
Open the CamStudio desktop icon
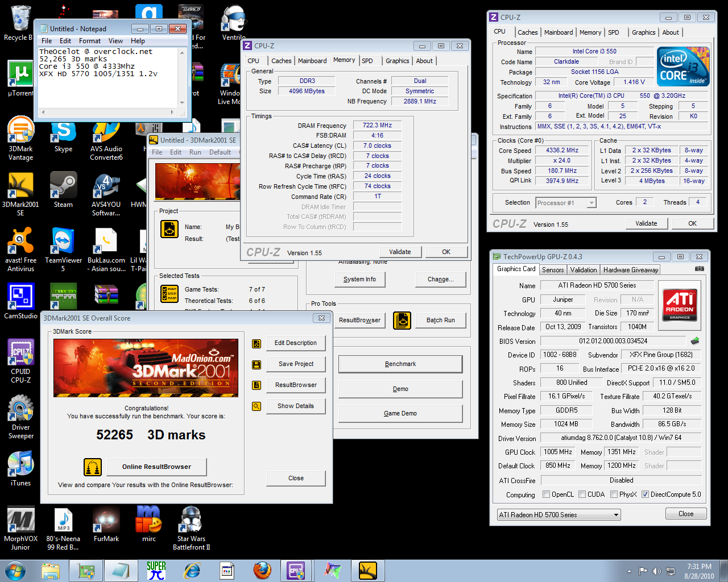tap(20, 301)
